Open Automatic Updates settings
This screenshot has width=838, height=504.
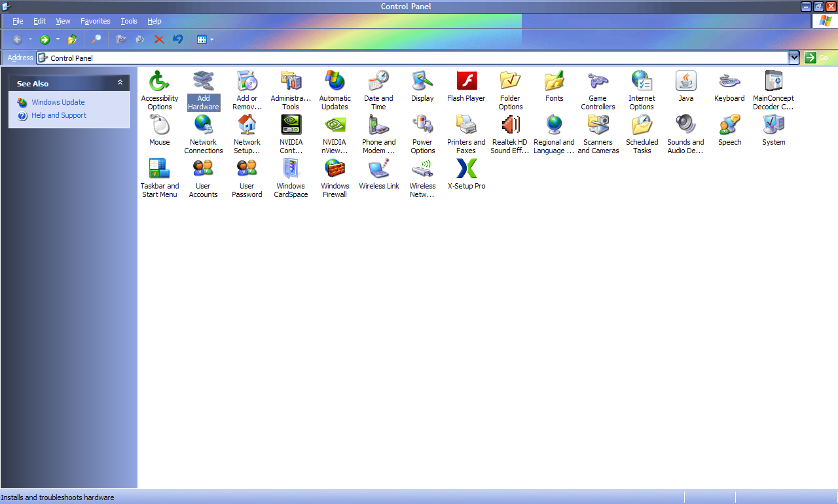tap(335, 90)
